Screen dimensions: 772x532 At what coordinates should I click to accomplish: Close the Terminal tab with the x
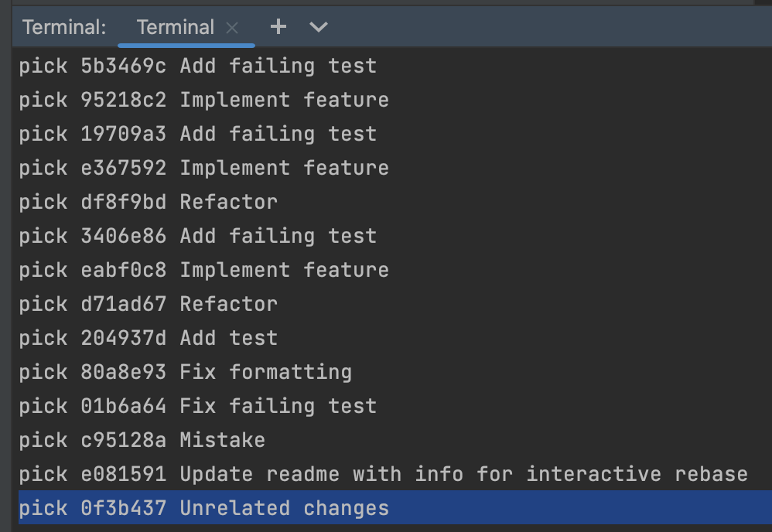(x=231, y=26)
